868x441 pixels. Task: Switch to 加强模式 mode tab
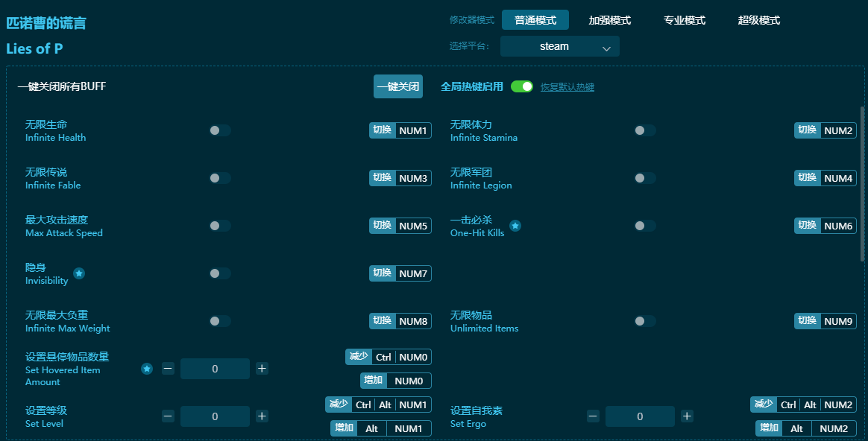click(x=609, y=20)
